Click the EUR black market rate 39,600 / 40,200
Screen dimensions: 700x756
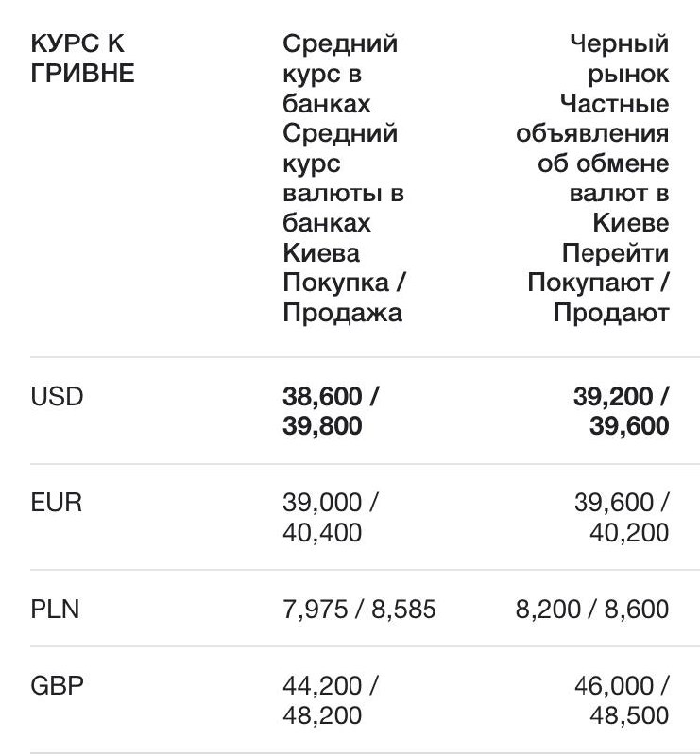click(x=621, y=518)
